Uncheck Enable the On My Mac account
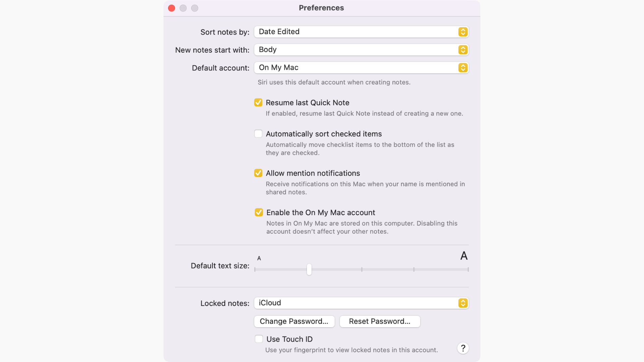Screen dimensions: 644x362 (x=259, y=212)
